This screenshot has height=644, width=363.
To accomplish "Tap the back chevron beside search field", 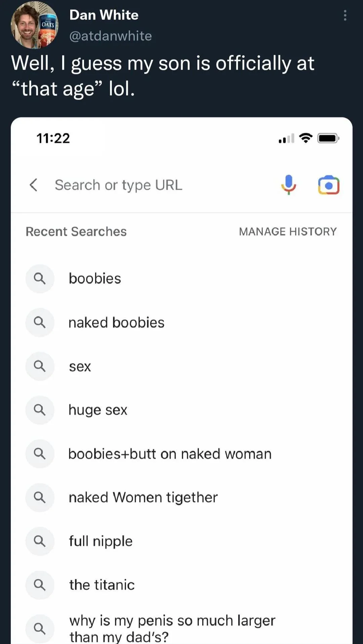I will (33, 185).
